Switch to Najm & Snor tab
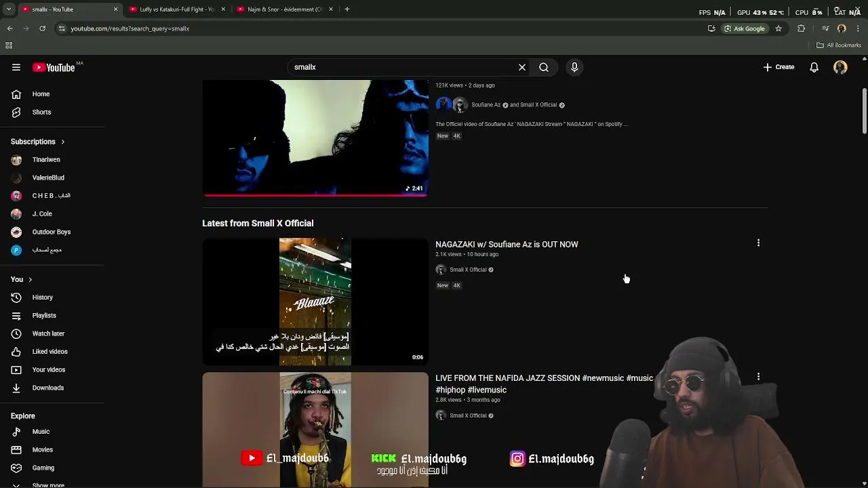This screenshot has height=488, width=868. click(x=283, y=9)
